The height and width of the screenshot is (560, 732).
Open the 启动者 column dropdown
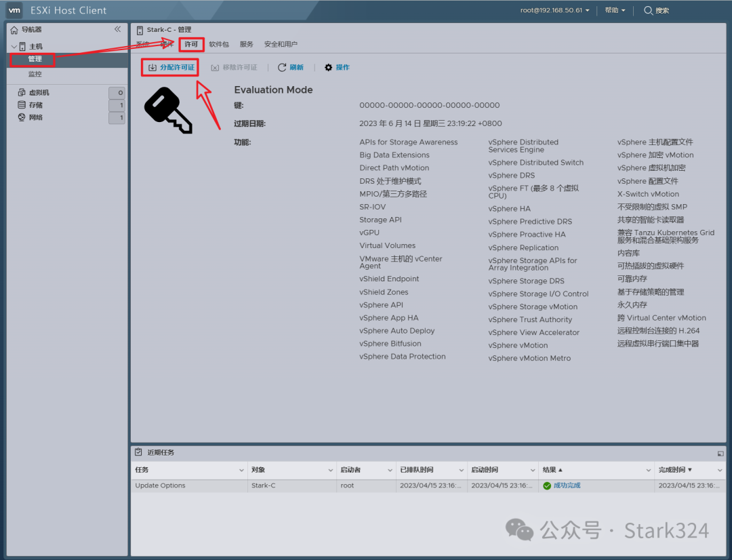coord(390,471)
